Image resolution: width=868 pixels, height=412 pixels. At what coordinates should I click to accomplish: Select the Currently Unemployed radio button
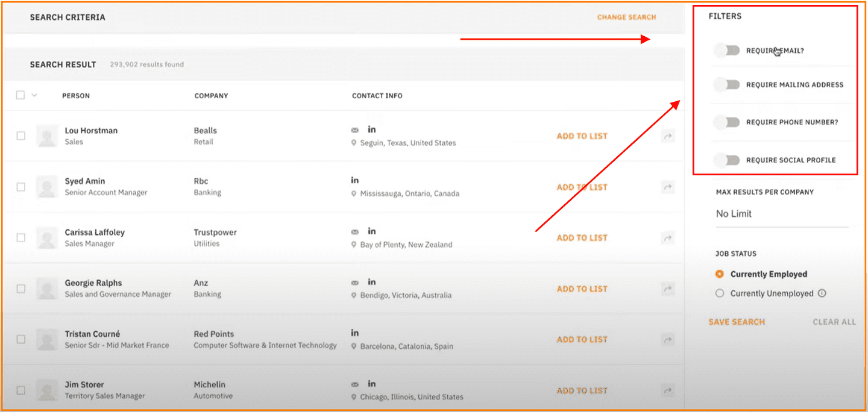point(720,293)
